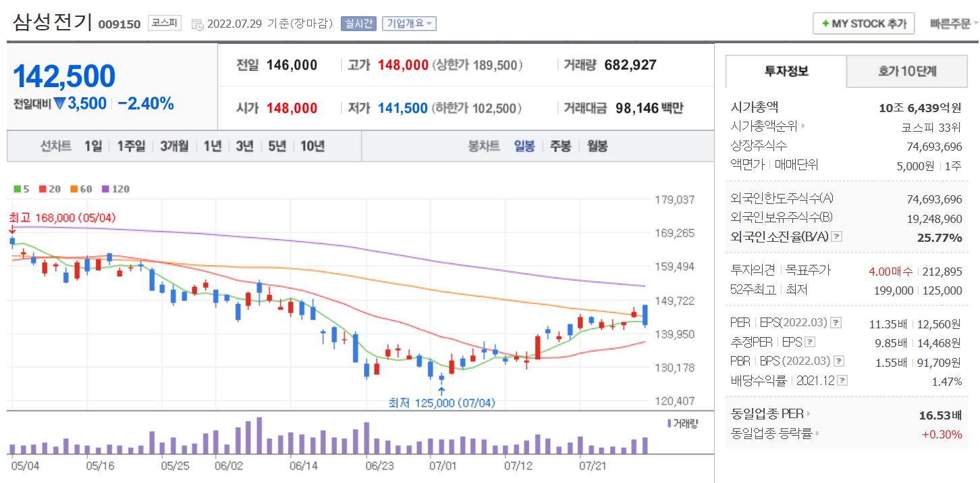Open the 시가총액순위 link

(763, 126)
